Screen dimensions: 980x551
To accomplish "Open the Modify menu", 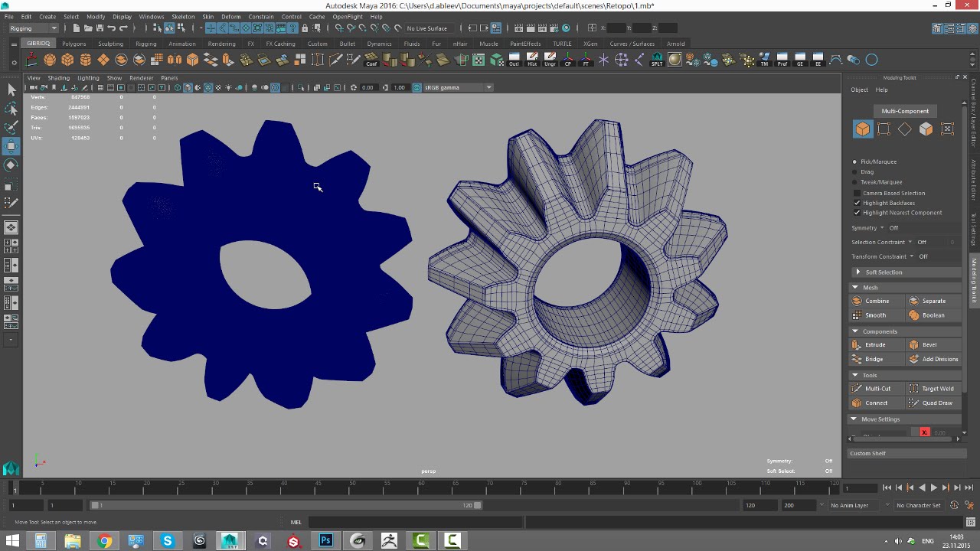I will click(x=96, y=16).
